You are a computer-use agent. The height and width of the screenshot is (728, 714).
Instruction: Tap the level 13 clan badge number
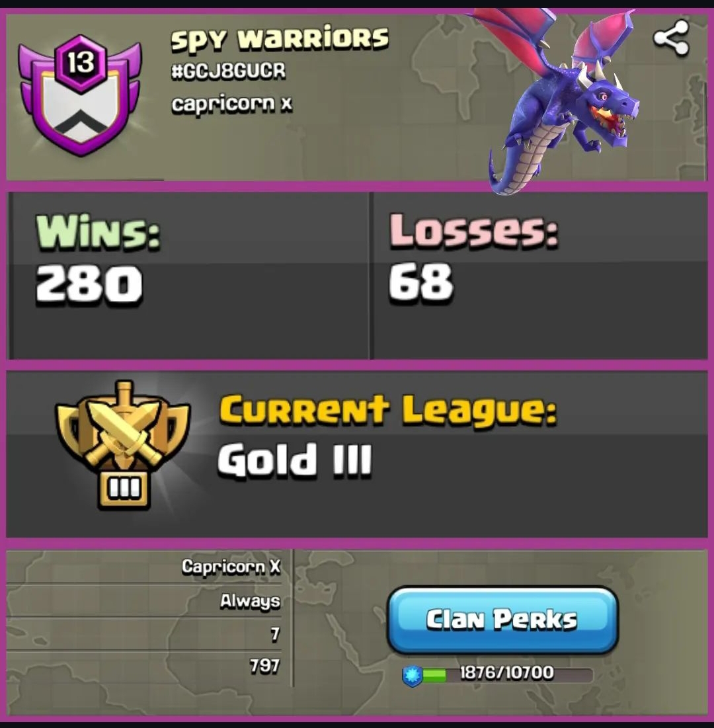(x=81, y=63)
